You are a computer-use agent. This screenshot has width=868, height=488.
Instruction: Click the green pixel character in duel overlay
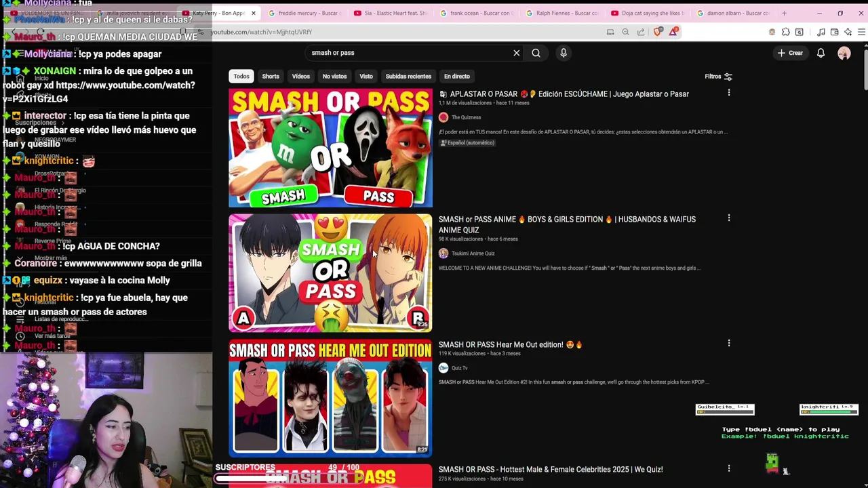point(772,463)
